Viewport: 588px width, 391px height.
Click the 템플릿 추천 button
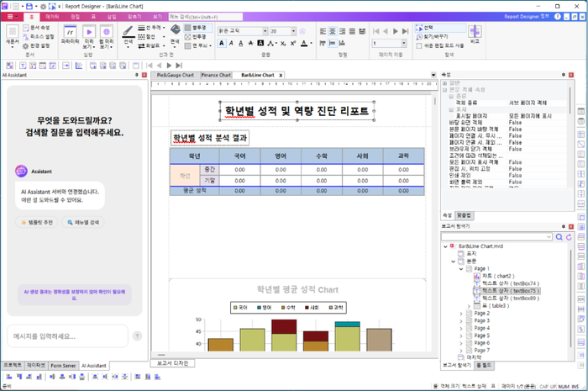[x=37, y=223]
